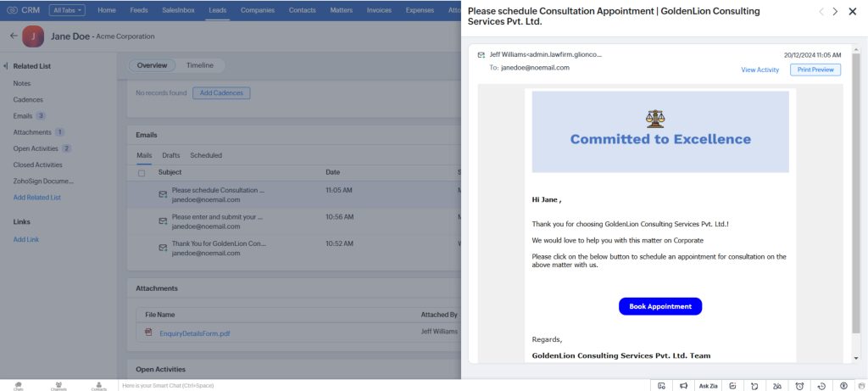
Task: Open the View Activity link
Action: [x=760, y=70]
